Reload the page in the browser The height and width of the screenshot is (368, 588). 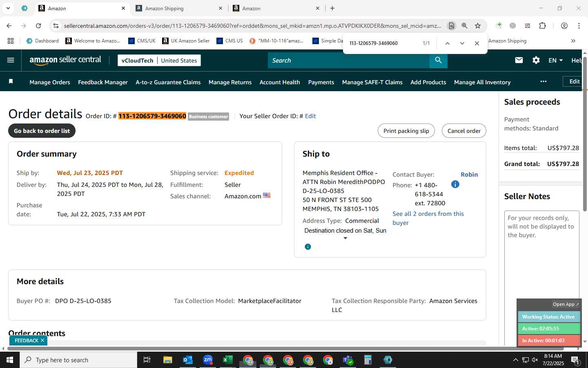pos(38,26)
